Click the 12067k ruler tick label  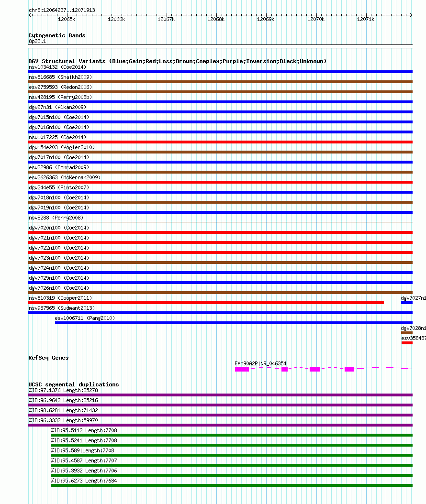point(166,19)
